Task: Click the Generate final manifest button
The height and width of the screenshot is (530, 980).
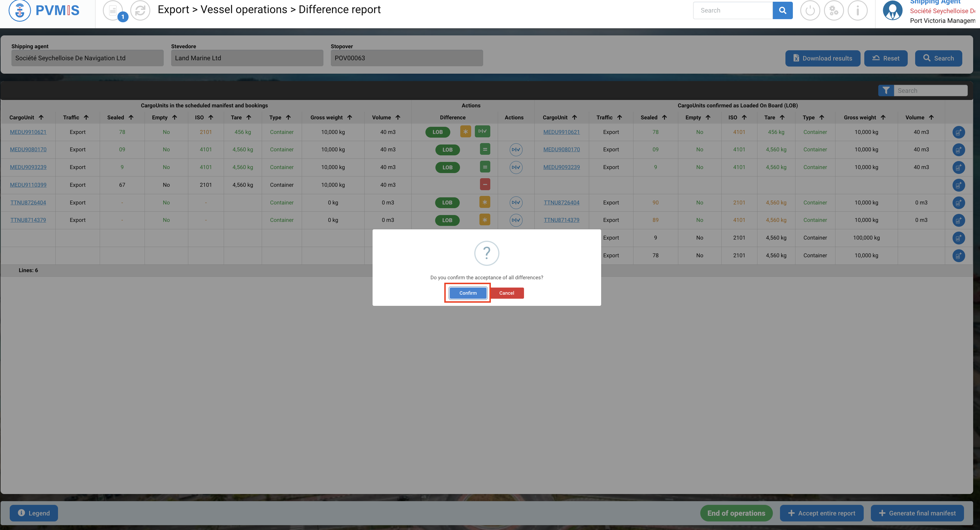Action: (917, 513)
